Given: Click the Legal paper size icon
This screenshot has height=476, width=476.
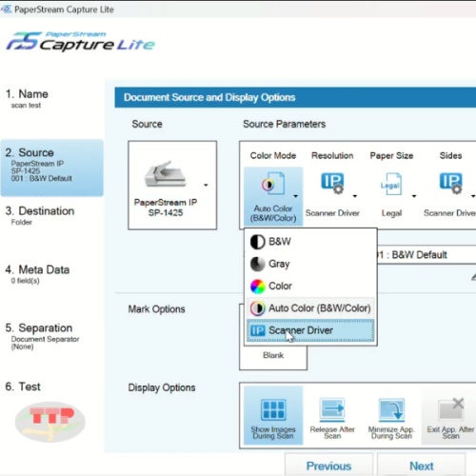Looking at the screenshot, I should click(x=391, y=184).
